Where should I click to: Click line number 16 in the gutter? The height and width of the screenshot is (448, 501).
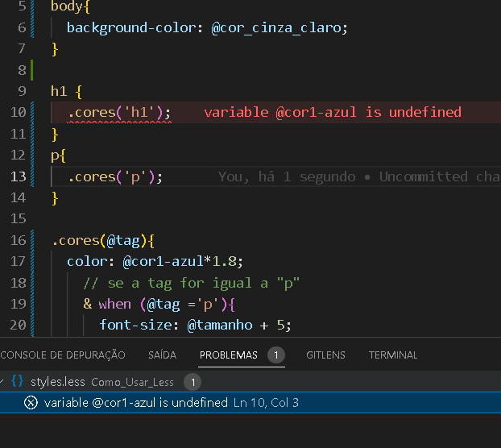[x=19, y=240]
